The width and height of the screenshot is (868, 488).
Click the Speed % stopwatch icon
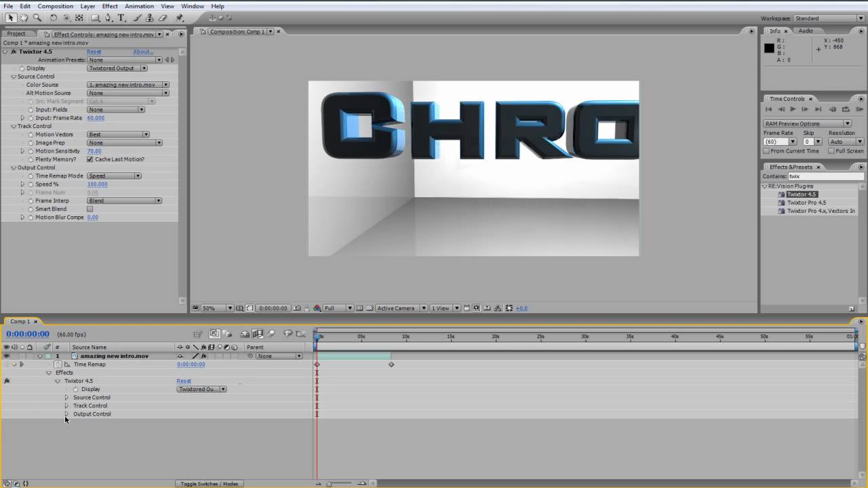31,184
